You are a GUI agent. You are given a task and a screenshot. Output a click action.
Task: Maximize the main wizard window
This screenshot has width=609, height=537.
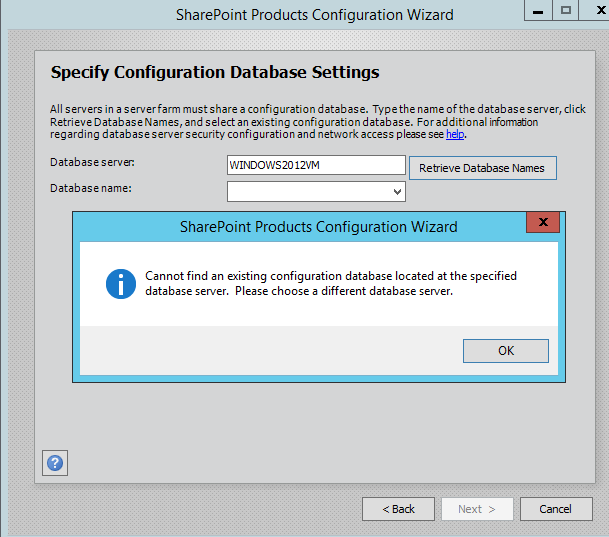coord(566,10)
